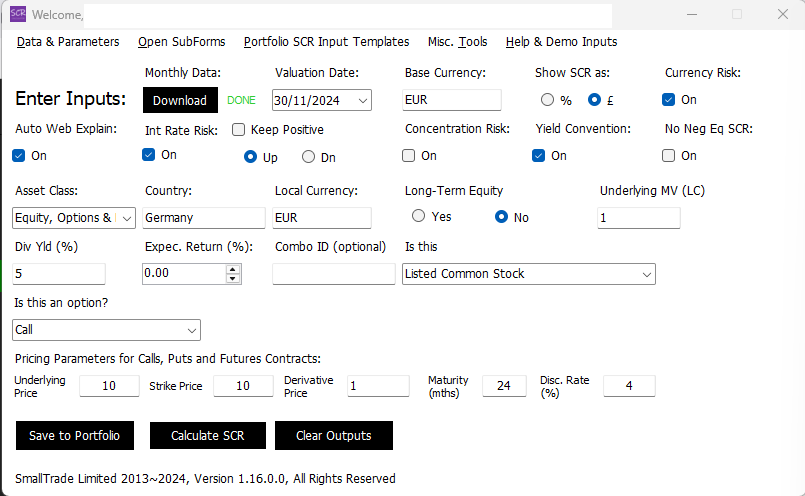Image resolution: width=805 pixels, height=496 pixels.
Task: Open the Portfolio SCR Input Templates menu
Action: point(326,42)
